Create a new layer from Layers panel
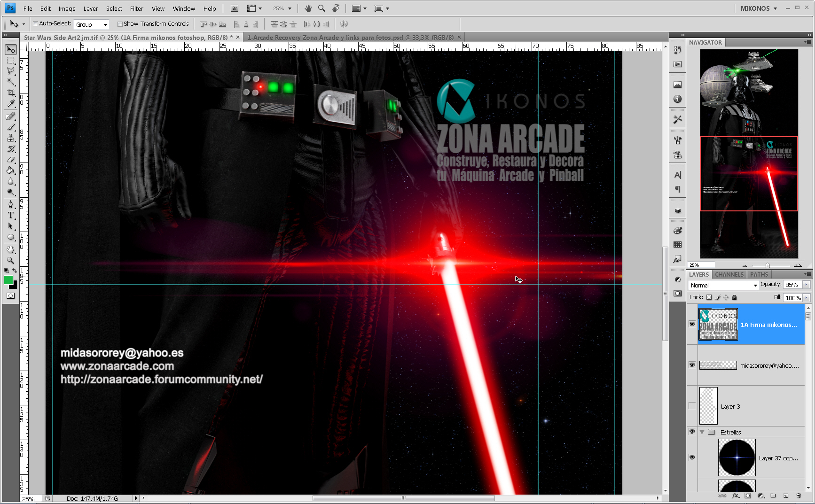Screen dimensions: 815x504 tap(785, 496)
